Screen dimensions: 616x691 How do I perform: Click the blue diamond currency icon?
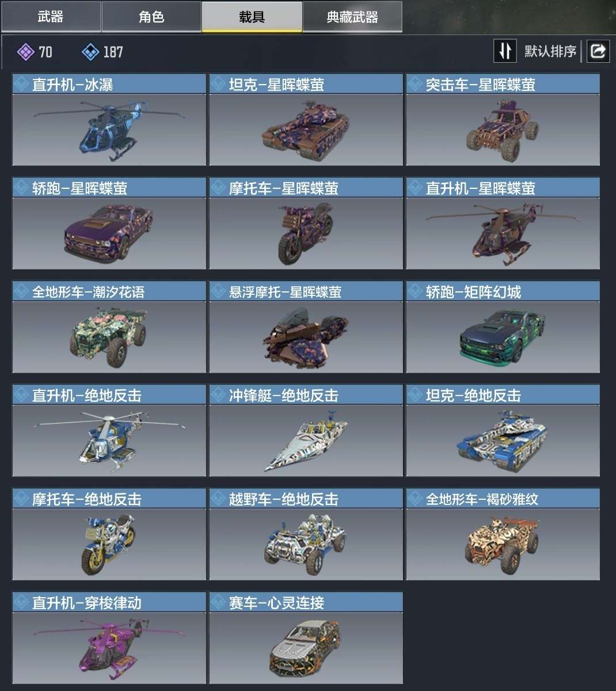tap(90, 52)
